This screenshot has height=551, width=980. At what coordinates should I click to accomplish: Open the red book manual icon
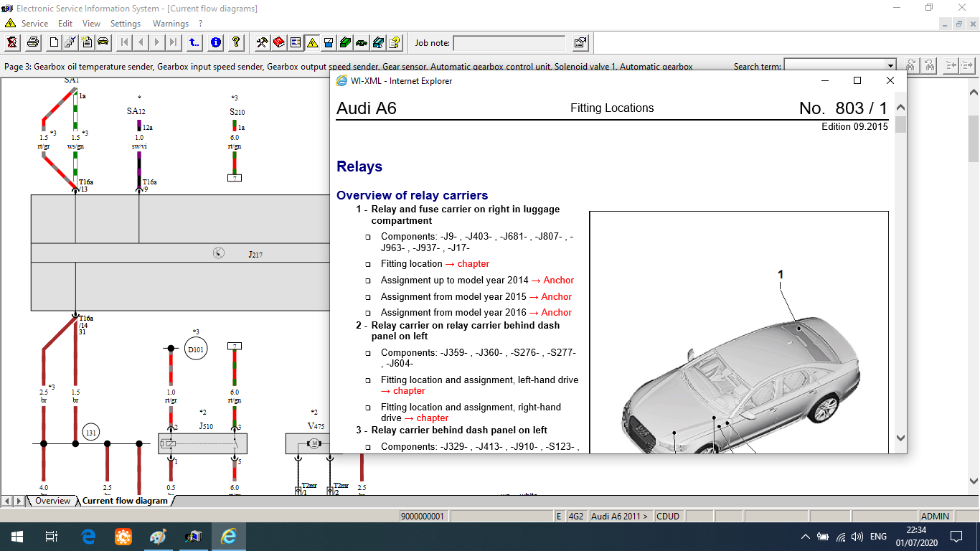coord(279,42)
